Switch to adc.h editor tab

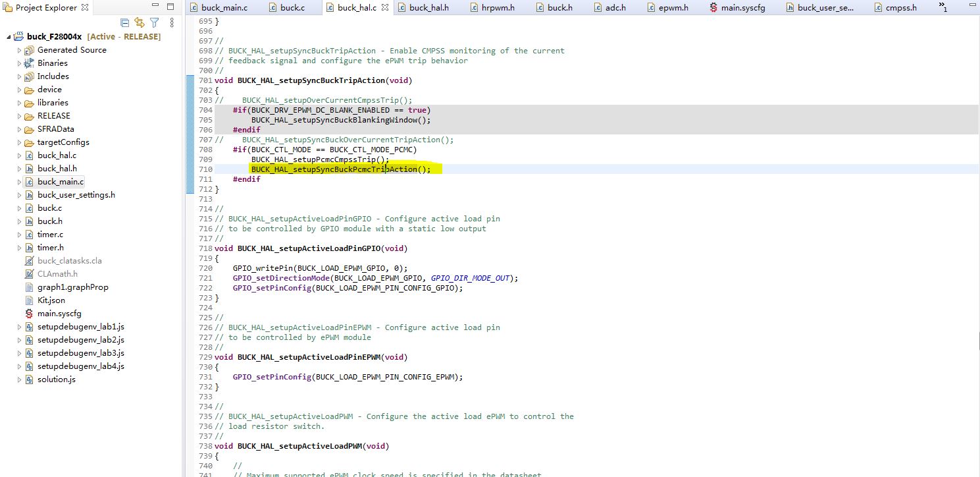615,8
